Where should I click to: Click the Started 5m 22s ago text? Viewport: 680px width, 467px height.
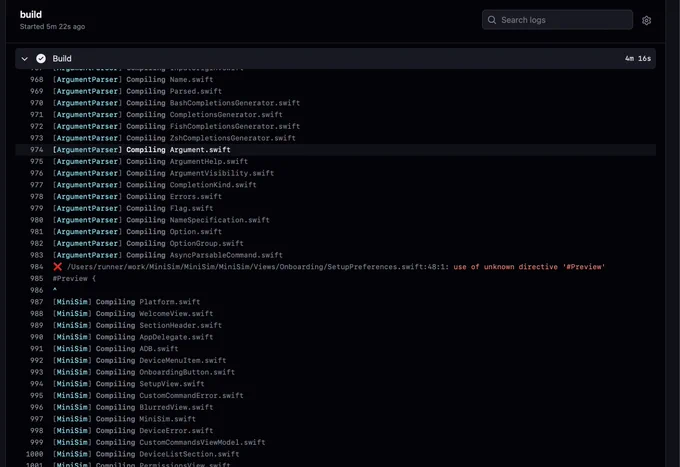coord(52,26)
